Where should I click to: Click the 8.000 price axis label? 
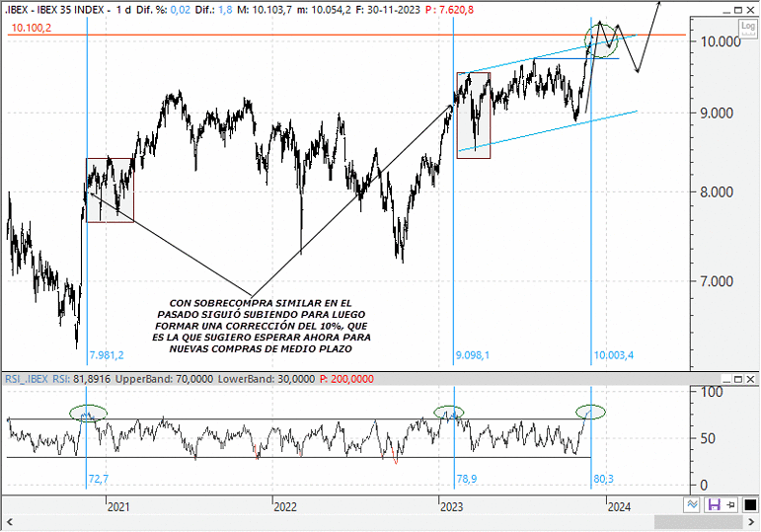click(716, 192)
